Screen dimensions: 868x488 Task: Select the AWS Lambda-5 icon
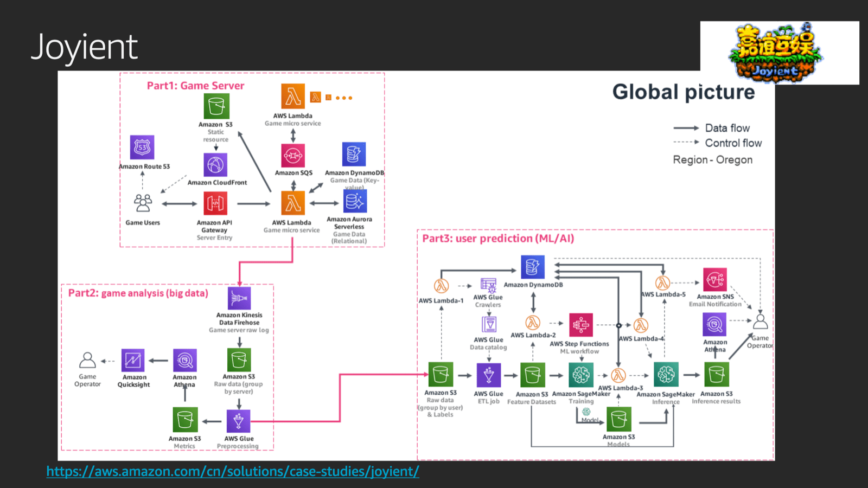[662, 283]
